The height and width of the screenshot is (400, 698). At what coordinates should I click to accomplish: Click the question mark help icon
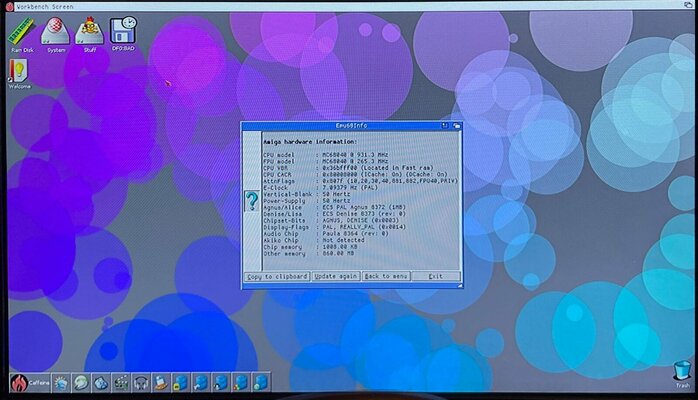pos(252,201)
